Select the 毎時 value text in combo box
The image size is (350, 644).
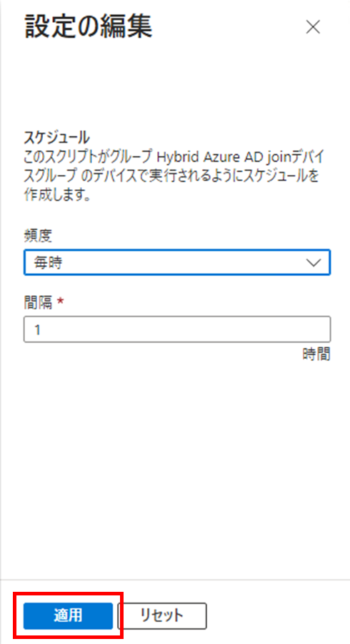49,263
